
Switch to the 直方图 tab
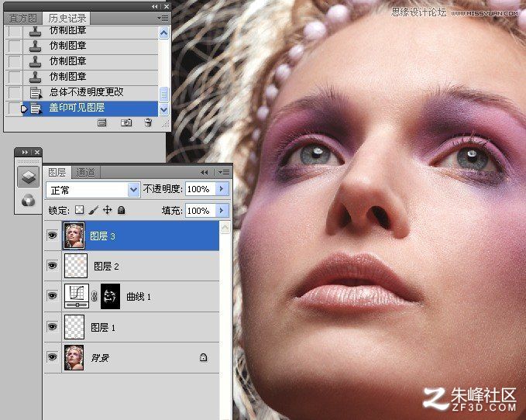[x=22, y=18]
